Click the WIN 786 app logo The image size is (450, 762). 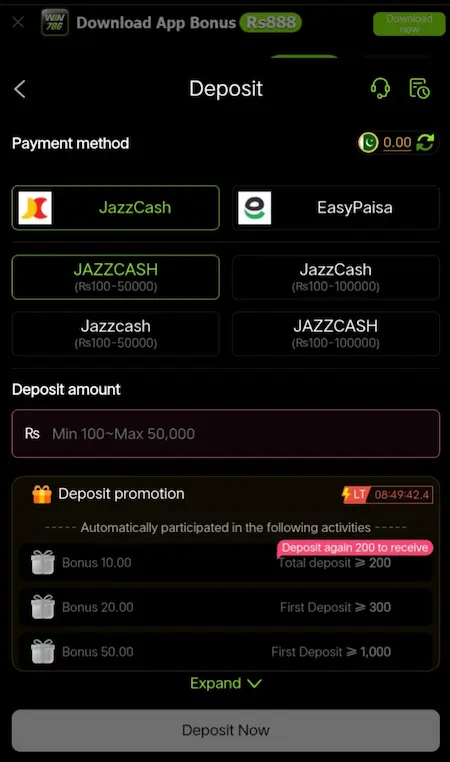54,22
